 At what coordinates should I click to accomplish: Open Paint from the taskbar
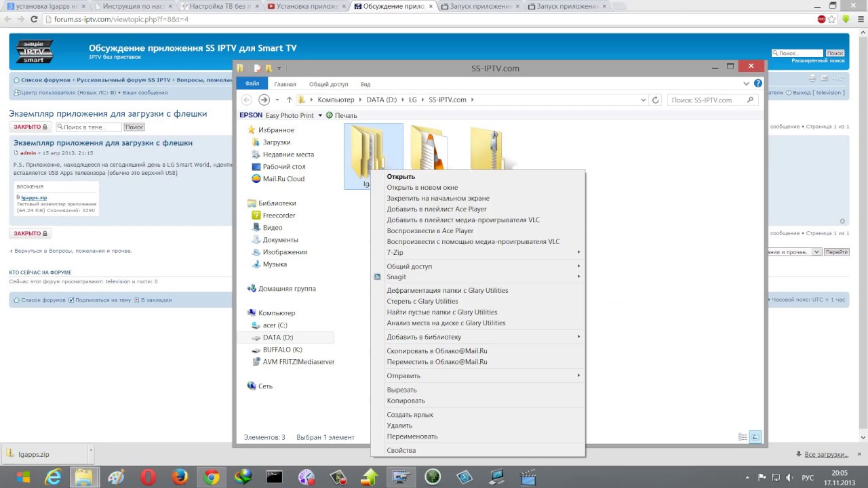tap(115, 477)
